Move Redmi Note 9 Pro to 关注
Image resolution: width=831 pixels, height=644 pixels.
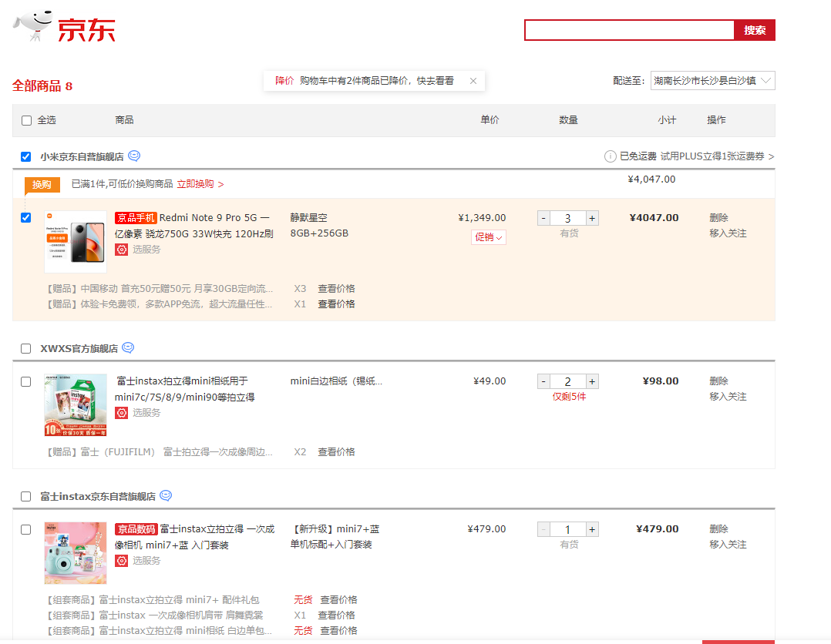click(x=728, y=233)
